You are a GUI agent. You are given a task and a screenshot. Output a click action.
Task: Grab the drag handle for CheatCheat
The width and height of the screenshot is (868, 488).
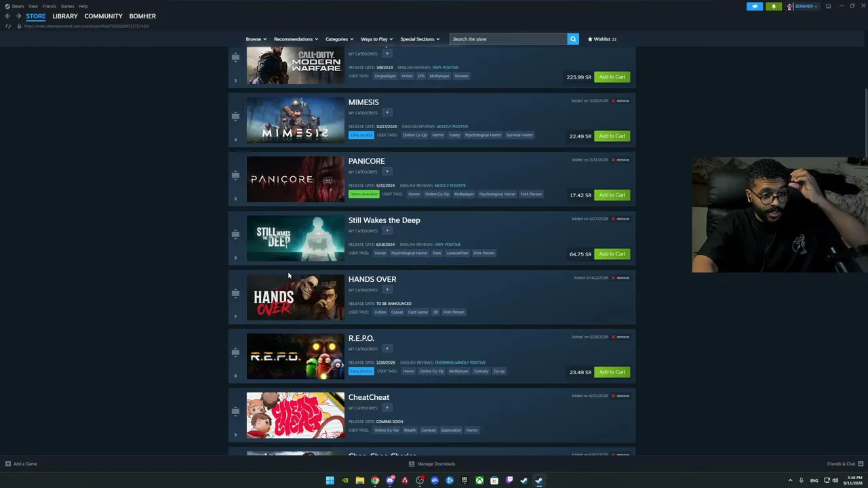tap(235, 411)
